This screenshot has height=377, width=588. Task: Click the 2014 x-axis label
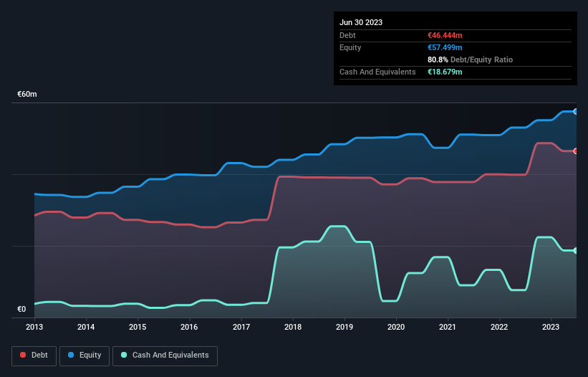click(x=86, y=327)
